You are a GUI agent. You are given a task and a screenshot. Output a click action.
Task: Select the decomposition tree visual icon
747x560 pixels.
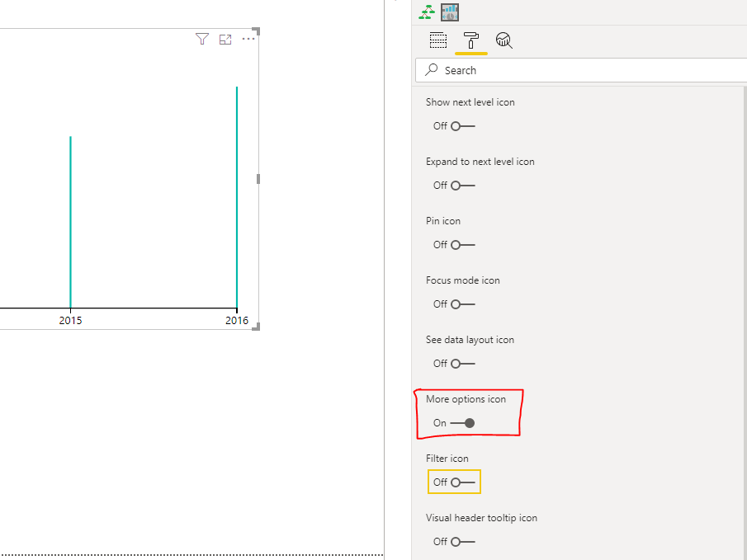point(426,12)
